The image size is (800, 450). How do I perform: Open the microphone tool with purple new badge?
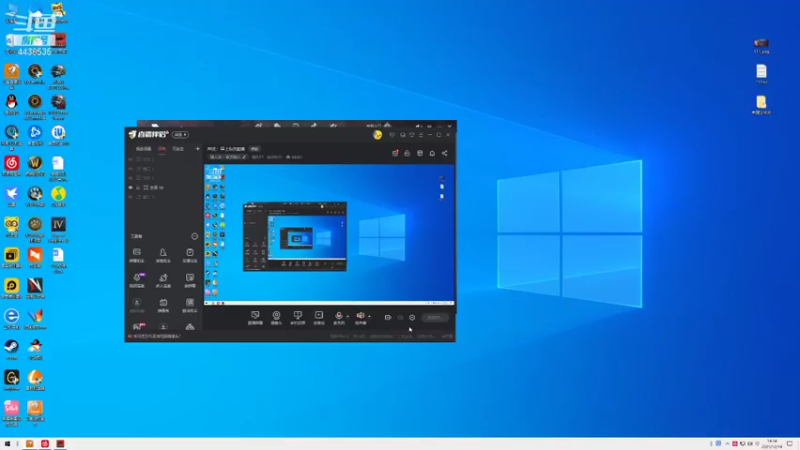pyautogui.click(x=137, y=280)
